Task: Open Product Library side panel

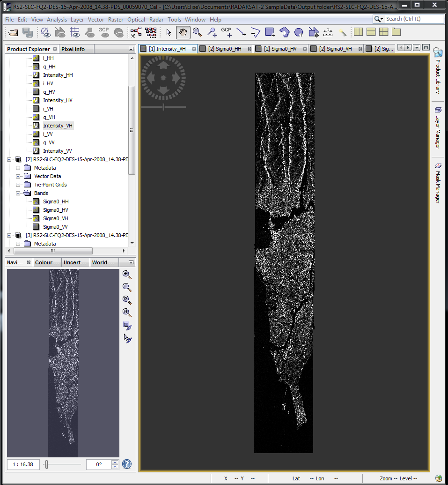Action: (x=438, y=71)
